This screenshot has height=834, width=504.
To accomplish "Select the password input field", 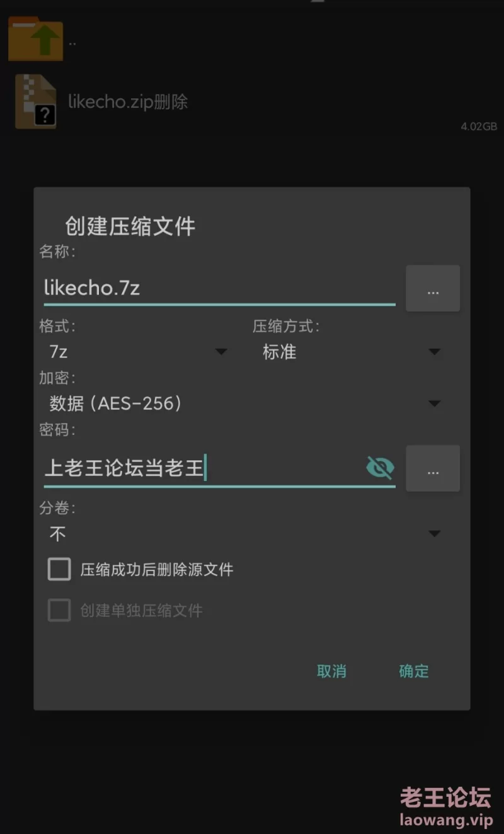I will point(189,468).
